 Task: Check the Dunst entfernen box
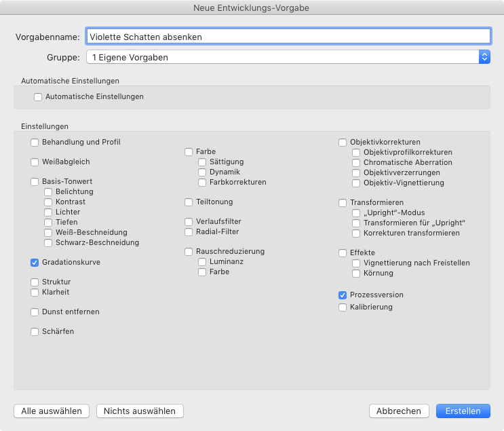click(x=35, y=312)
